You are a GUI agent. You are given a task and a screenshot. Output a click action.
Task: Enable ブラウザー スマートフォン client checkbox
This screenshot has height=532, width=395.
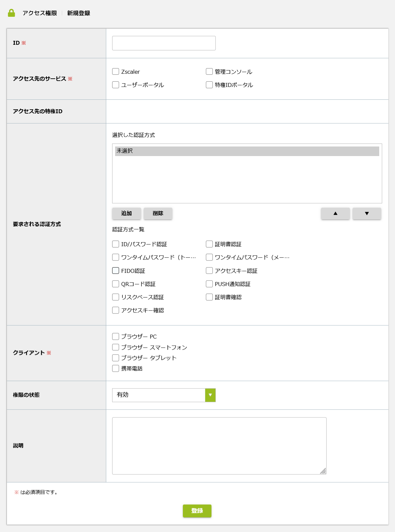click(115, 347)
